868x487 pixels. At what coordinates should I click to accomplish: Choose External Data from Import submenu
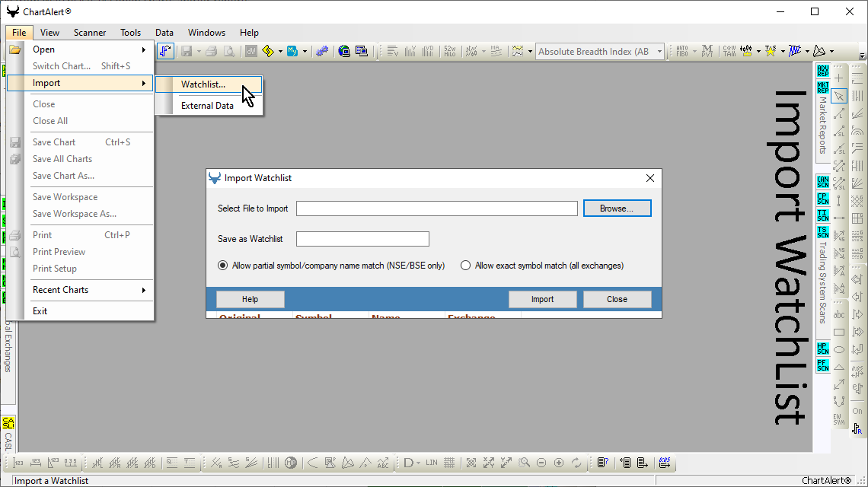[x=209, y=106]
